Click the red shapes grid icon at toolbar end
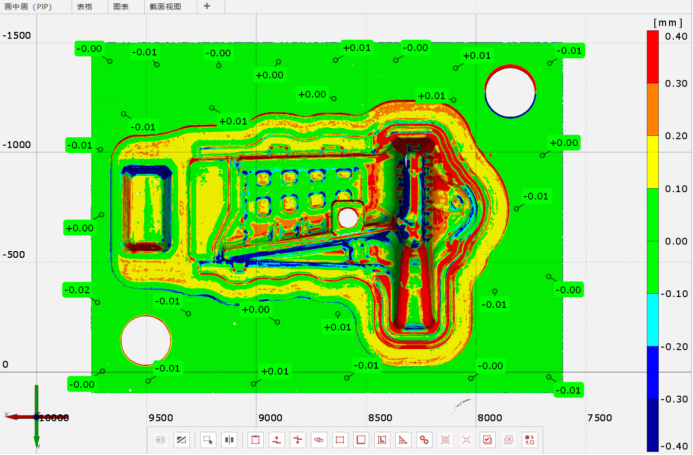Screen dimensions: 693x455 [x=529, y=439]
